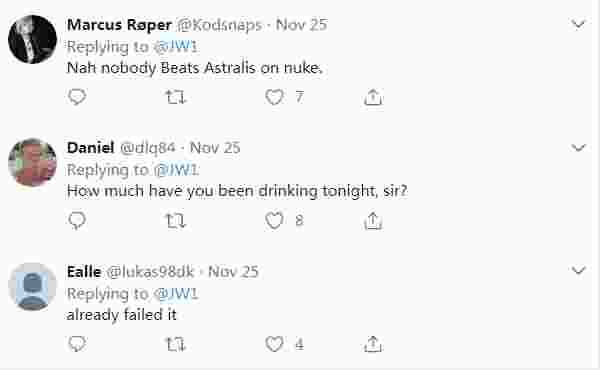Share Ealle's tweet
Viewport: 600px width, 370px height.
373,344
